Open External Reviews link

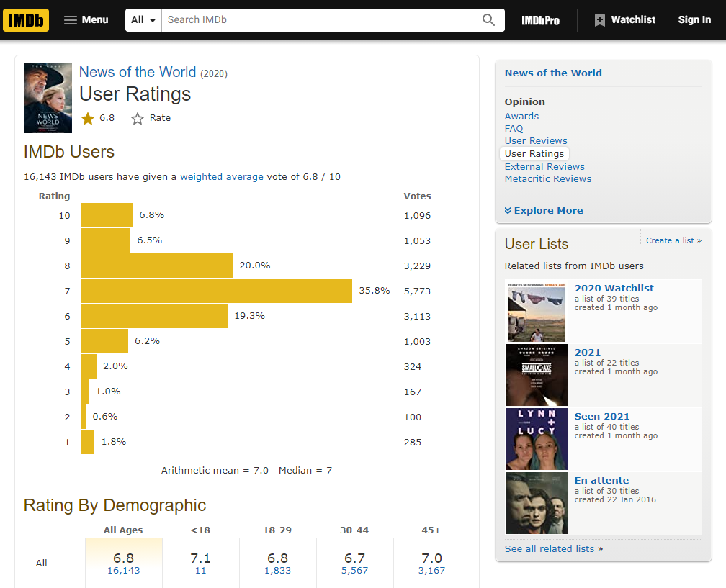[x=544, y=166]
